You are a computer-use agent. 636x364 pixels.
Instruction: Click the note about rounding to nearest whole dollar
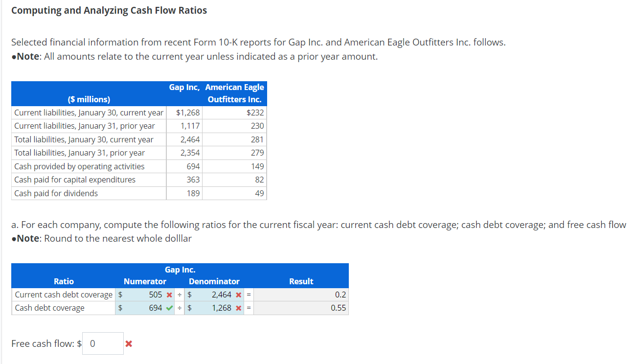(x=101, y=239)
